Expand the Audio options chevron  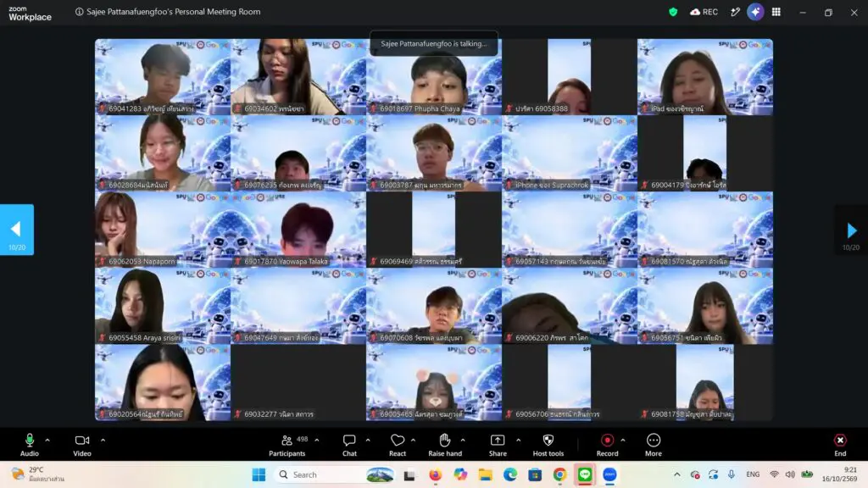(47, 441)
